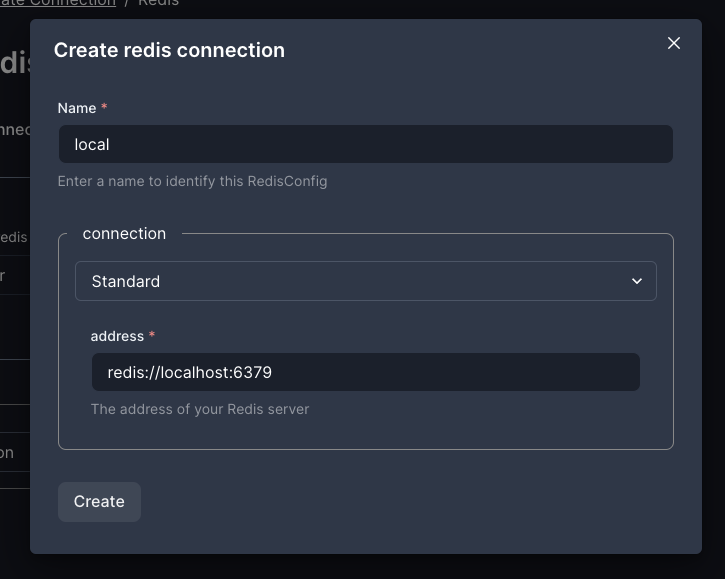Click the Name field label
725x579 pixels.
77,108
